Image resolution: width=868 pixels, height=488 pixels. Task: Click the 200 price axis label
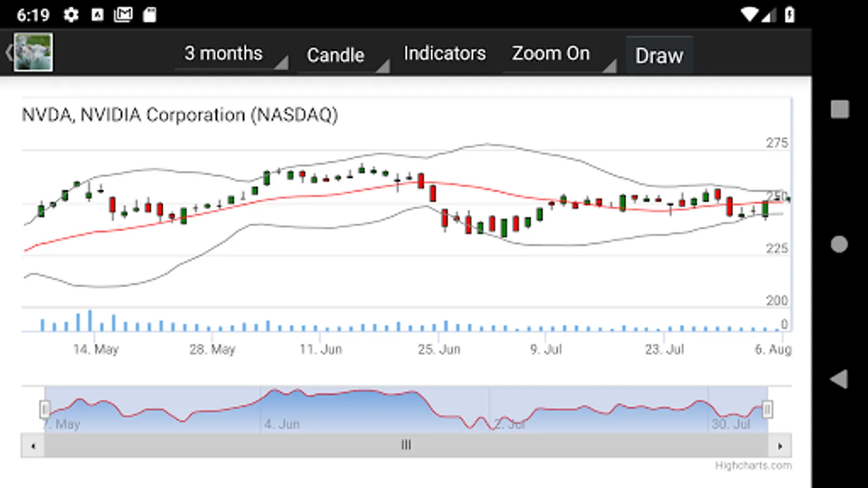coord(777,300)
